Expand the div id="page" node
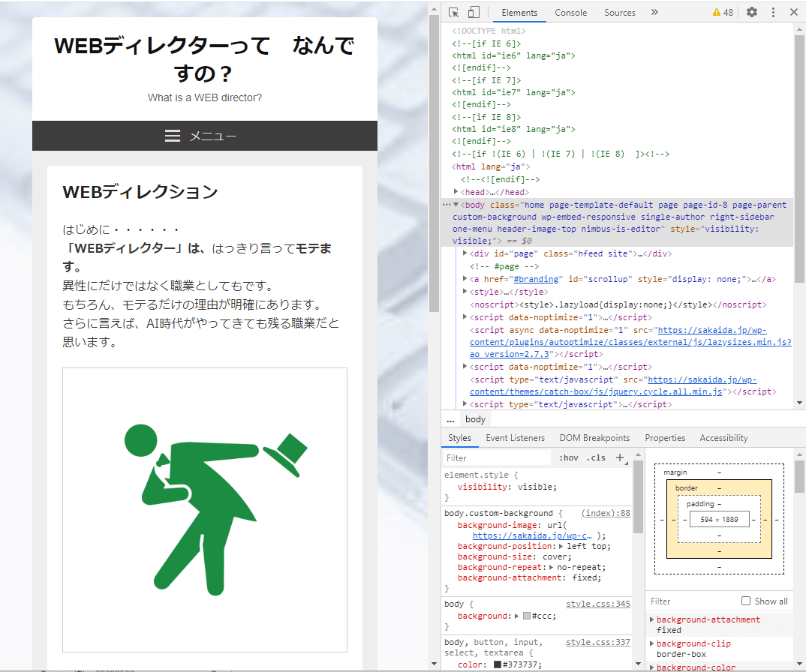This screenshot has width=806, height=672. pos(465,253)
